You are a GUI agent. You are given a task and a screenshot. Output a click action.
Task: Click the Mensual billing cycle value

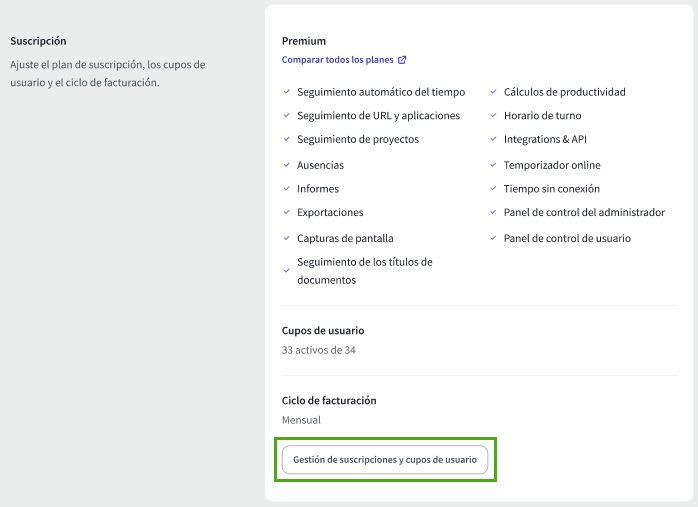click(x=301, y=420)
